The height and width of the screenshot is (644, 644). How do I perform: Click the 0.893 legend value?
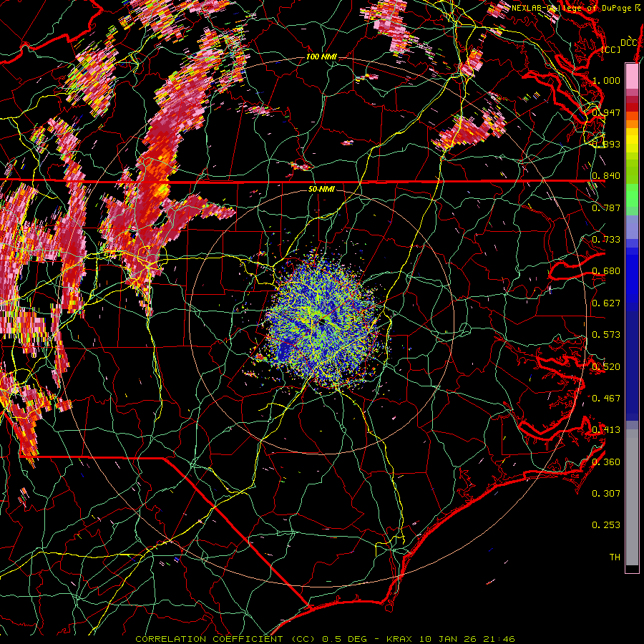606,144
